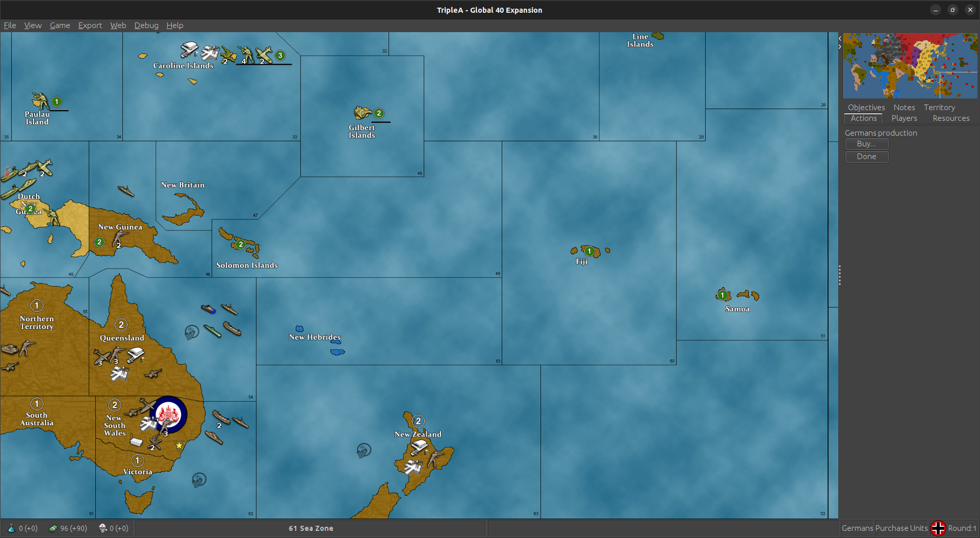Viewport: 980px width, 538px height.
Task: Select the Actions tab
Action: 863,118
